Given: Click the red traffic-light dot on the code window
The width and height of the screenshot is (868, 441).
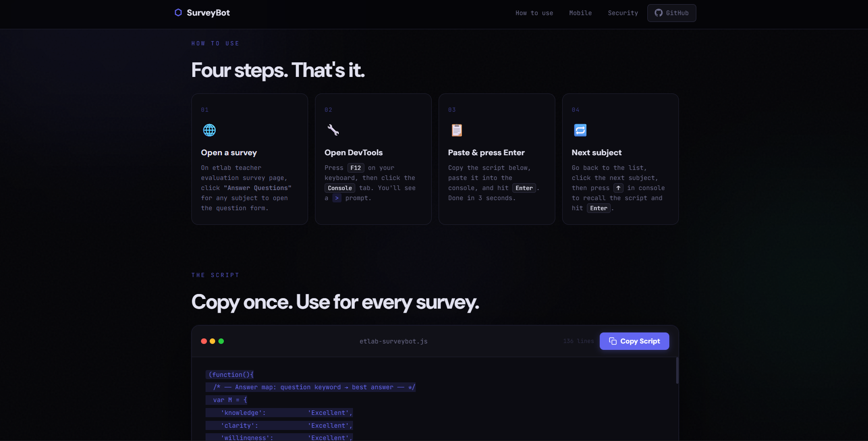Looking at the screenshot, I should point(203,341).
